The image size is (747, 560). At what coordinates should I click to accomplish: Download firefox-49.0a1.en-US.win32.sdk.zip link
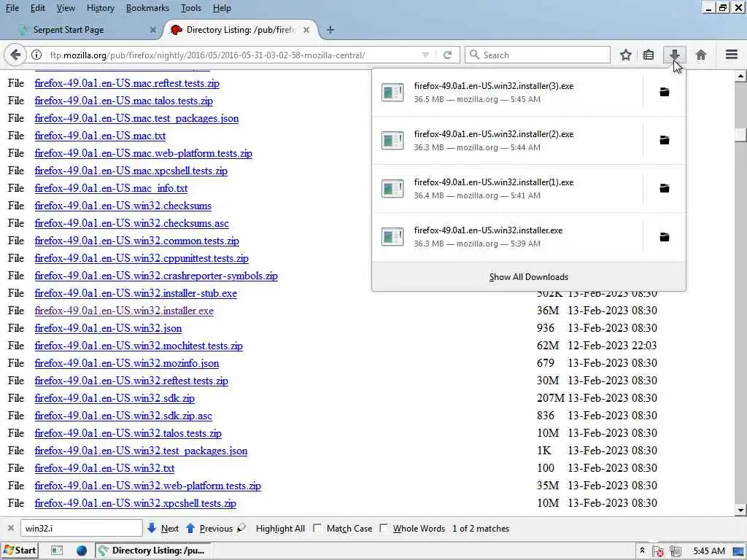point(115,398)
